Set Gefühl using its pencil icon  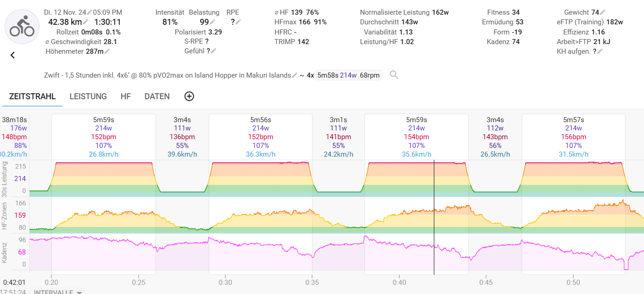pos(213,51)
